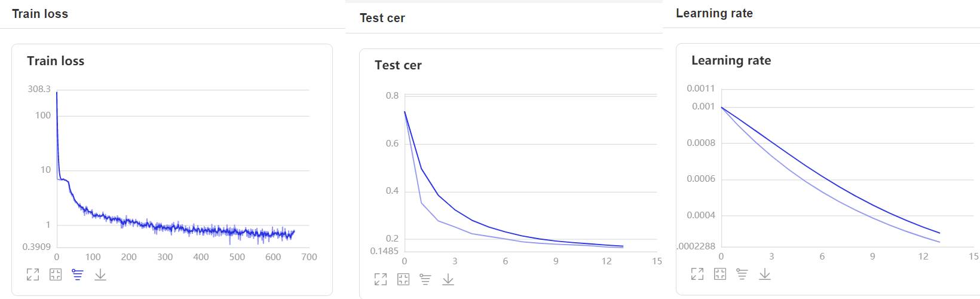Viewport: 980px width, 299px height.
Task: Maximize the Test cer chart
Action: 381,279
